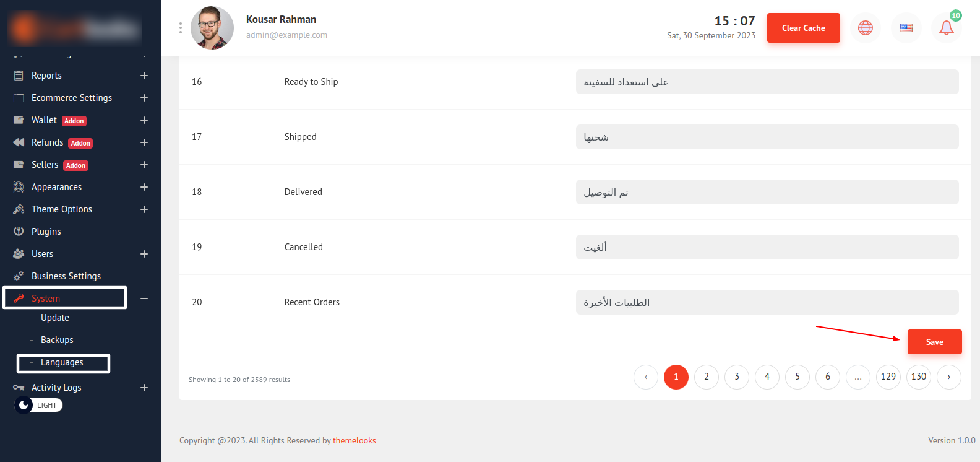980x462 pixels.
Task: Go to pagination page 130
Action: pos(919,377)
